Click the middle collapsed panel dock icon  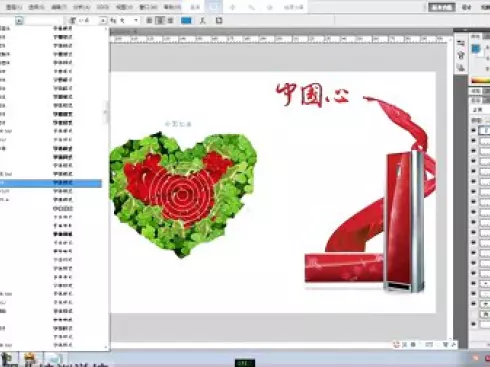[461, 55]
